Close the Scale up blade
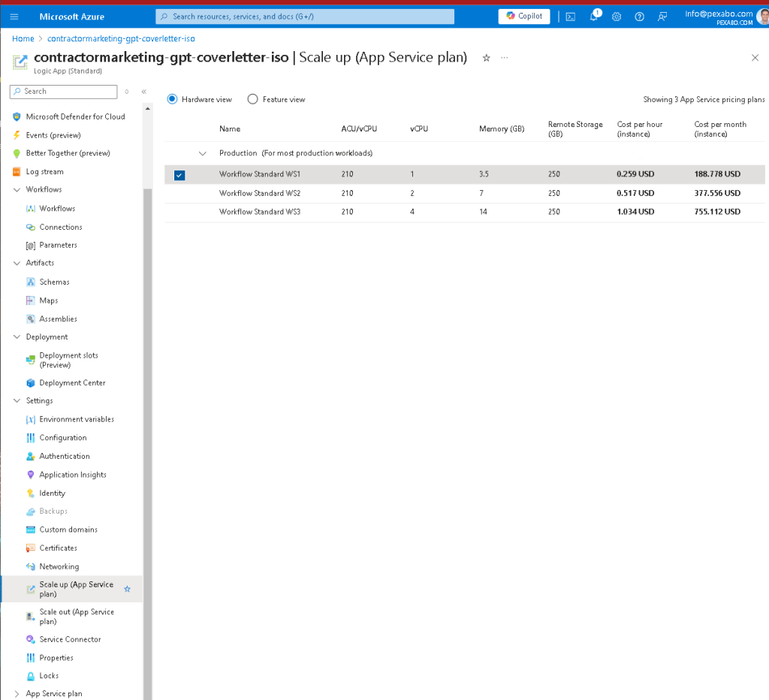The width and height of the screenshot is (769, 700). [x=755, y=58]
